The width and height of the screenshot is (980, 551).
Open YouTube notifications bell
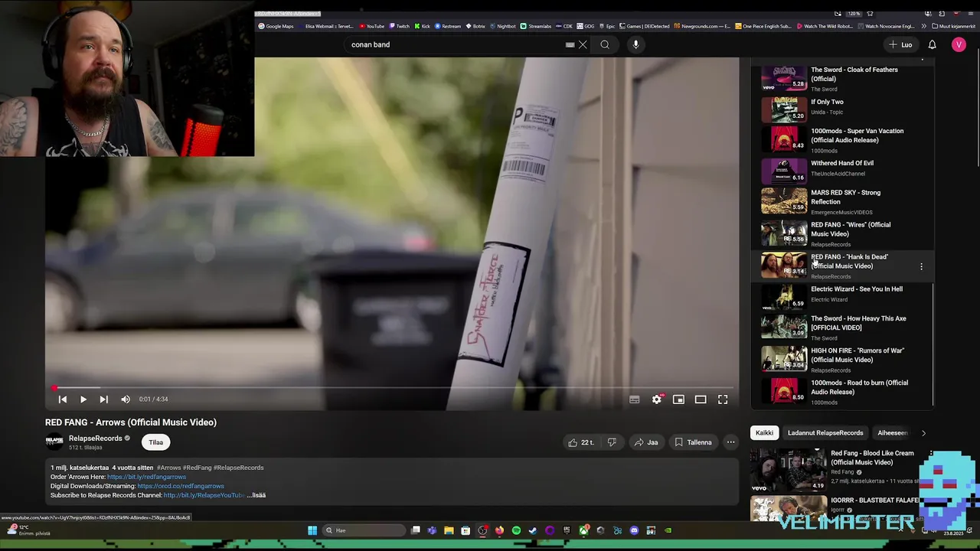(x=932, y=44)
